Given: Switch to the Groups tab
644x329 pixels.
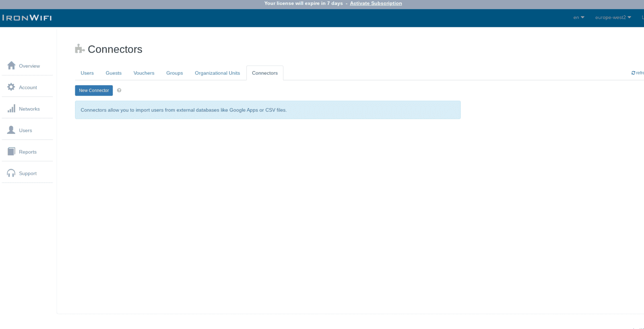Looking at the screenshot, I should tap(174, 73).
